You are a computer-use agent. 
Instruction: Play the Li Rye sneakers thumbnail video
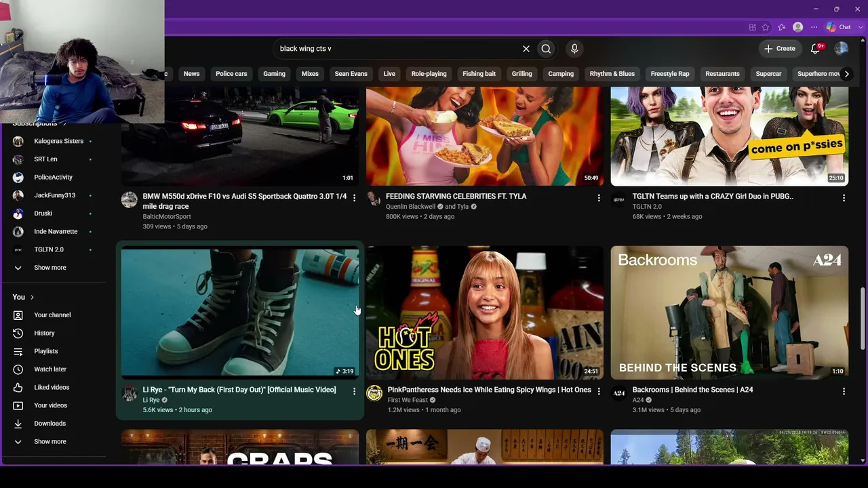click(240, 312)
